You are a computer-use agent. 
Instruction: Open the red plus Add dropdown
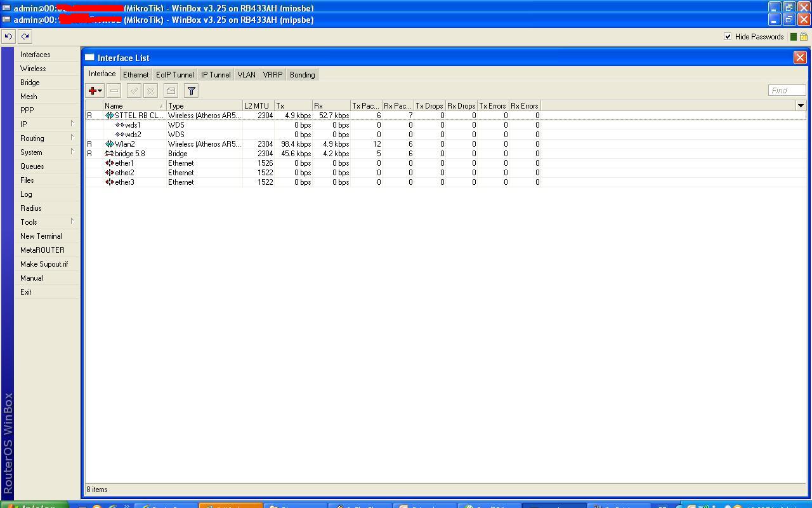point(95,91)
